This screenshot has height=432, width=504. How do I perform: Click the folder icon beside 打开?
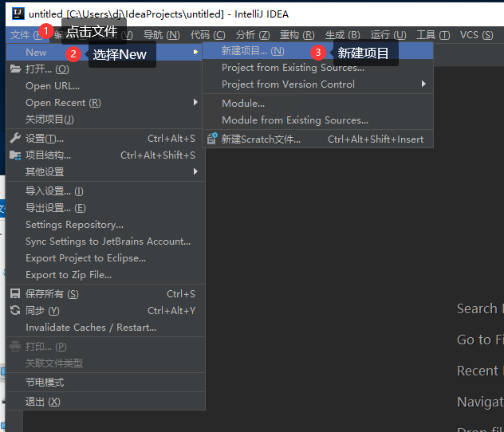(15, 69)
